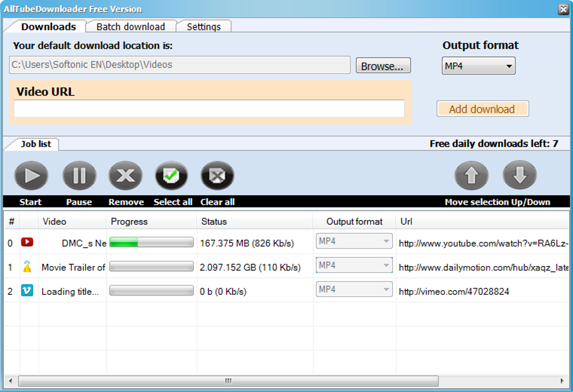Click row number 1 cell

(10, 267)
